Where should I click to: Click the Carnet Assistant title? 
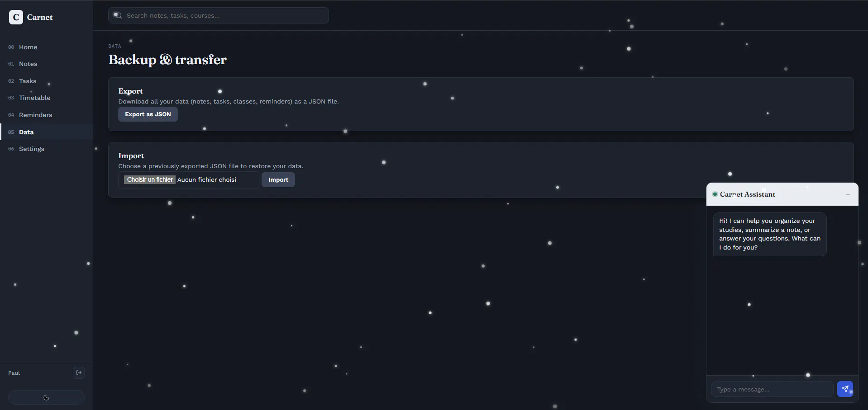coord(748,194)
